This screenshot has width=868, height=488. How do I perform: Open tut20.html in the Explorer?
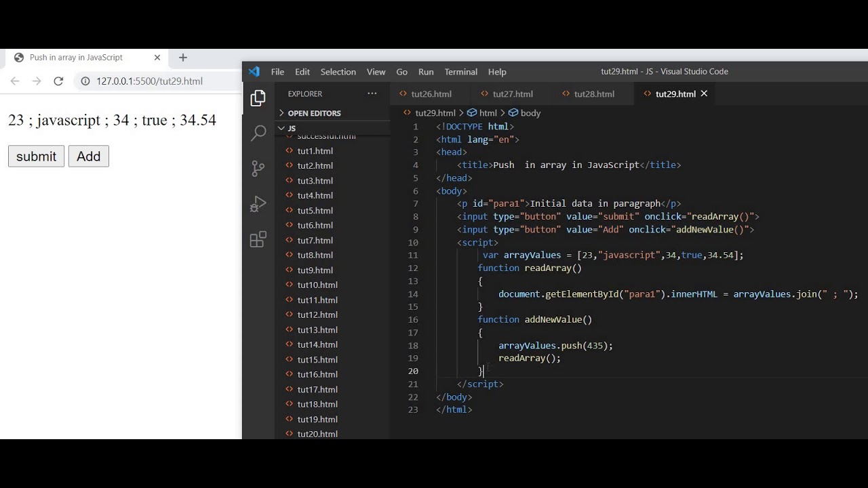(317, 434)
